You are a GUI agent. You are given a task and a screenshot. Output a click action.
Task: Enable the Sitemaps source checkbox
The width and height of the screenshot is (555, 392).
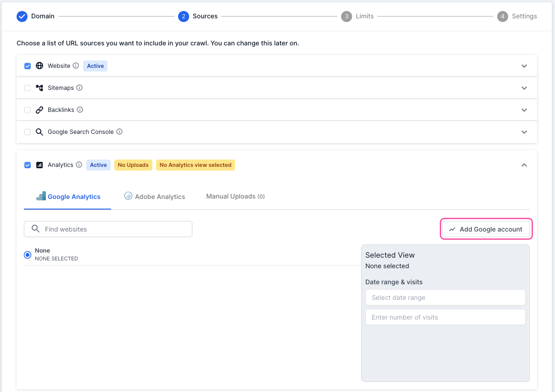pos(28,88)
